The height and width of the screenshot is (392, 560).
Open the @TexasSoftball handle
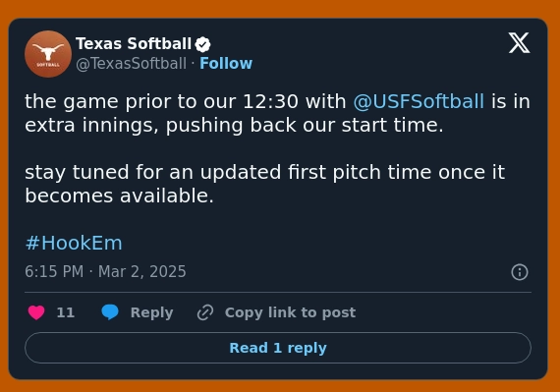131,64
